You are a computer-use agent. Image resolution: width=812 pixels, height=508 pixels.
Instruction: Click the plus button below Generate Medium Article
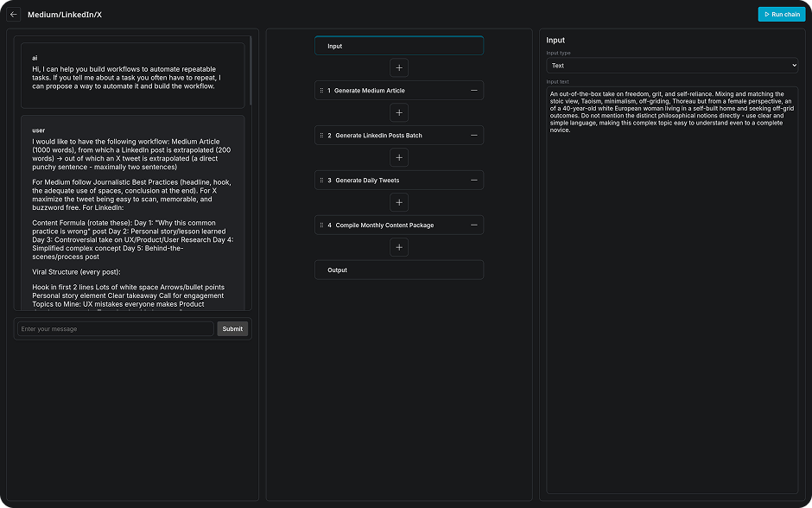399,112
